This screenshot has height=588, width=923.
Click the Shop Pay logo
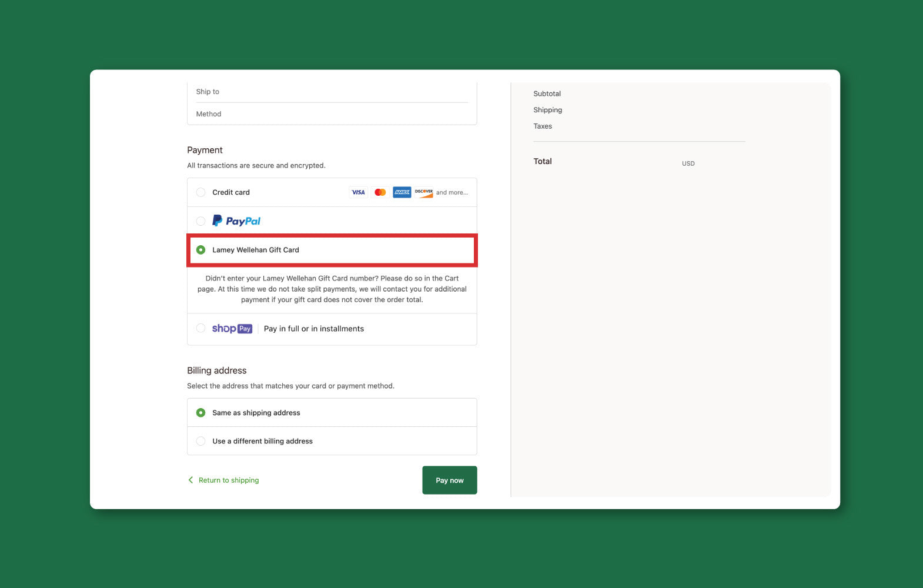click(x=232, y=329)
